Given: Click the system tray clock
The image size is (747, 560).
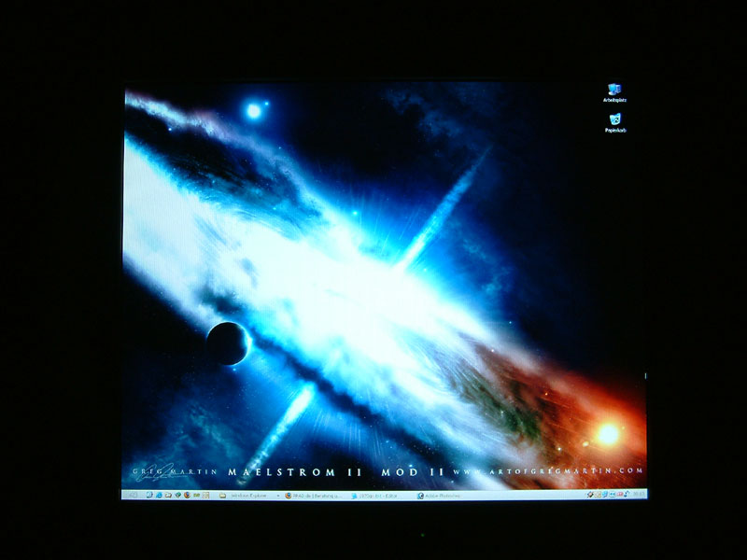Looking at the screenshot, I should click(639, 495).
